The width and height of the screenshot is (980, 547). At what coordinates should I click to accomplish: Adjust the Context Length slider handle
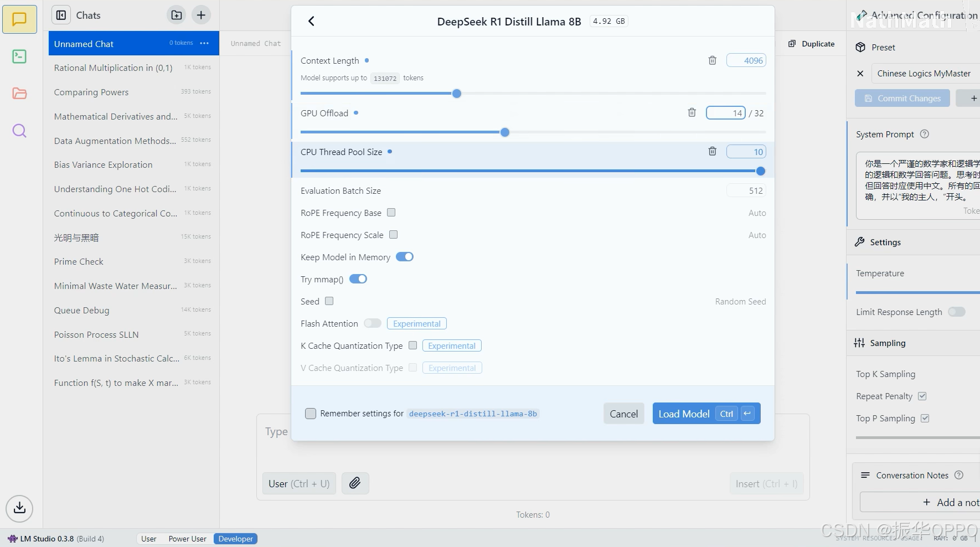click(x=457, y=94)
